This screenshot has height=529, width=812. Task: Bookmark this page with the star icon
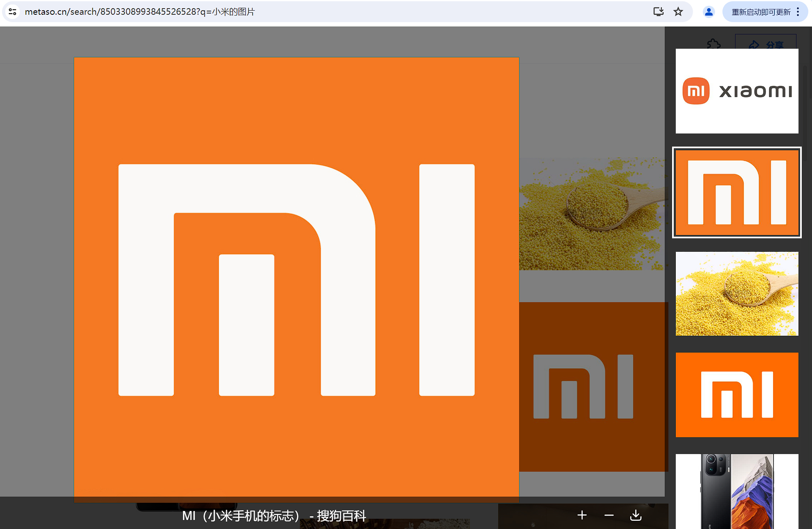[x=678, y=12]
